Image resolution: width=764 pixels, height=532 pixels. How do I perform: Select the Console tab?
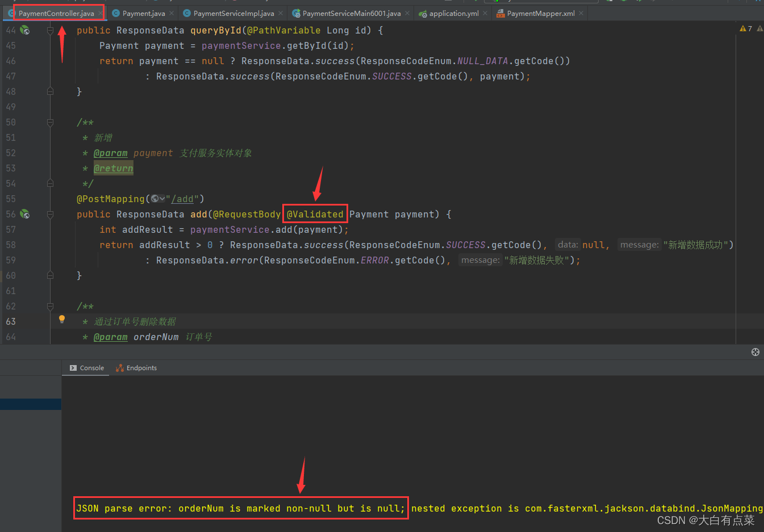[86, 368]
